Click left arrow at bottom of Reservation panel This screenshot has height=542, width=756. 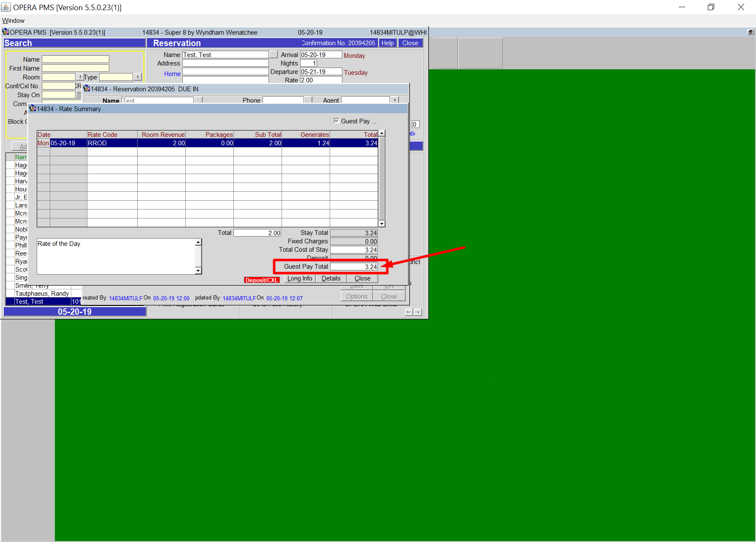click(409, 312)
